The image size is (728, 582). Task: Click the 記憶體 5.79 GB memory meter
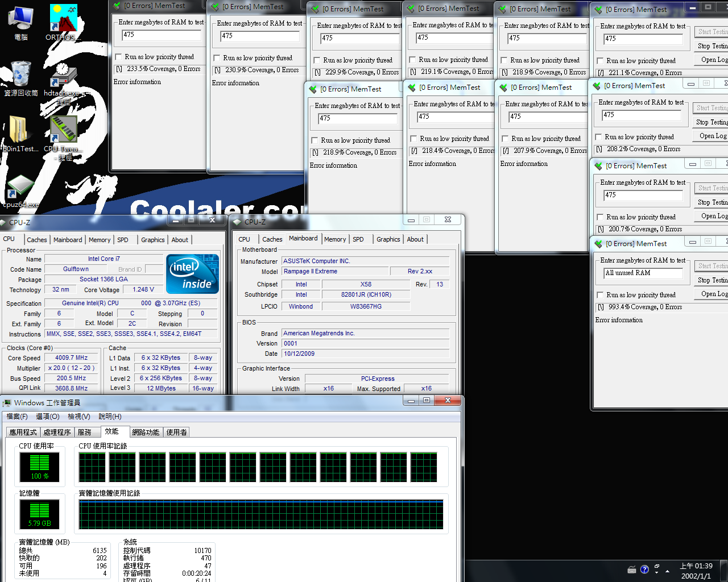[39, 514]
